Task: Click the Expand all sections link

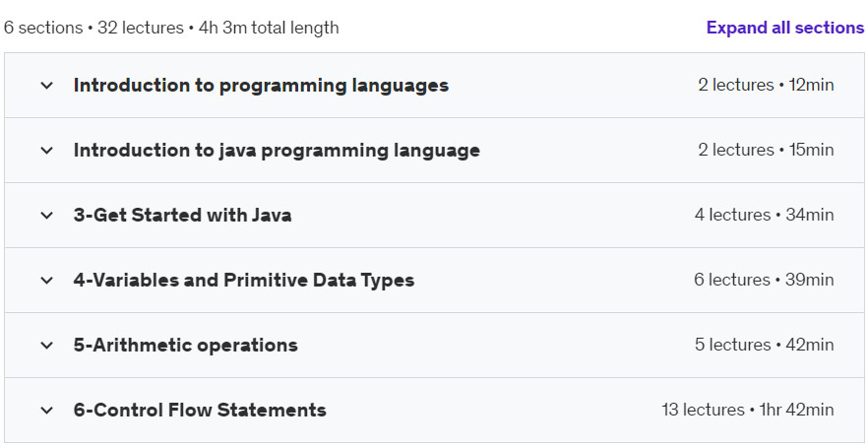Action: 785,28
